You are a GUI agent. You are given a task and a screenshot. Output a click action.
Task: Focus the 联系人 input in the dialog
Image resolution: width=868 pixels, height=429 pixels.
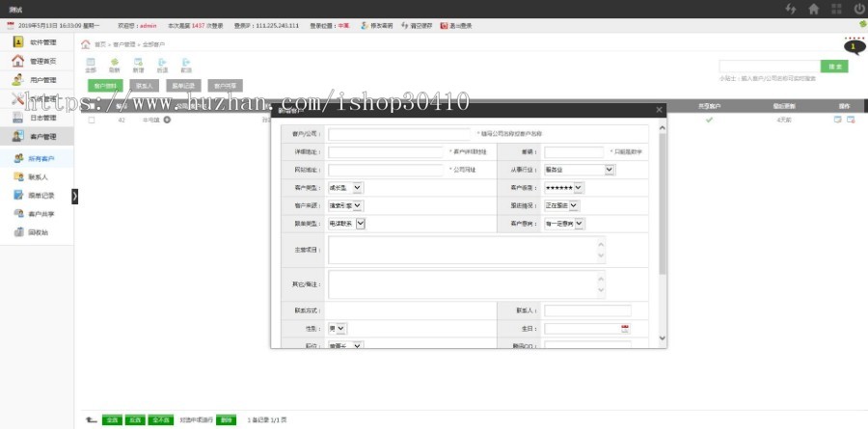pyautogui.click(x=587, y=311)
